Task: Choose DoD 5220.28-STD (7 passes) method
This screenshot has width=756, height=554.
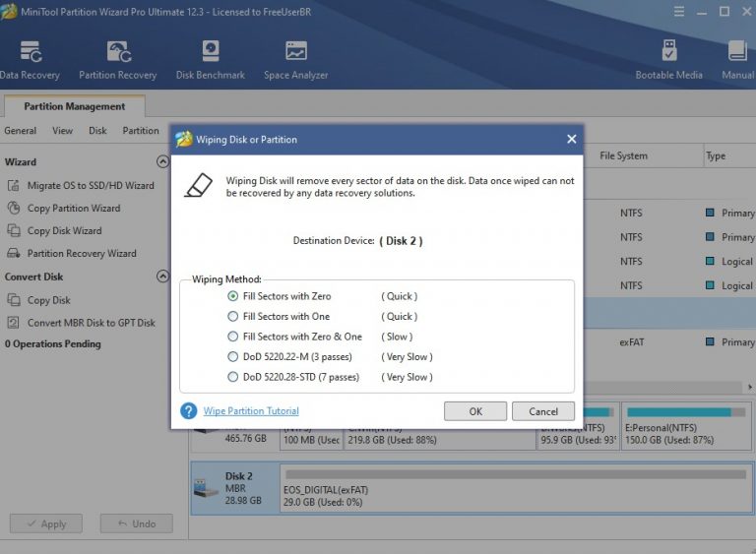Action: 233,377
